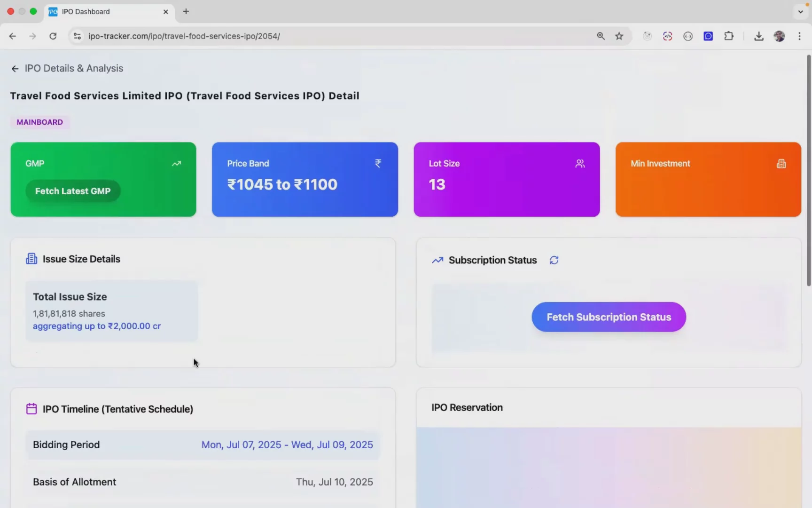Click the bidding dates Jul 07 - Jul 09, 2025
812x508 pixels.
click(287, 444)
